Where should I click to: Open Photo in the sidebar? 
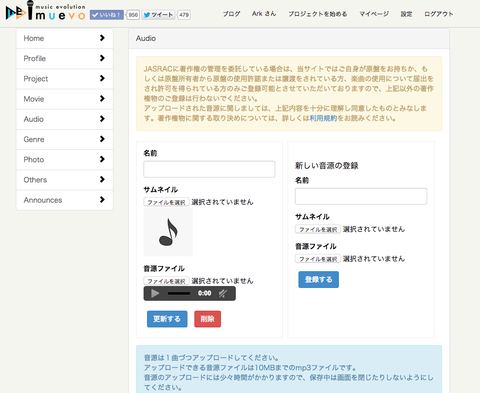65,160
